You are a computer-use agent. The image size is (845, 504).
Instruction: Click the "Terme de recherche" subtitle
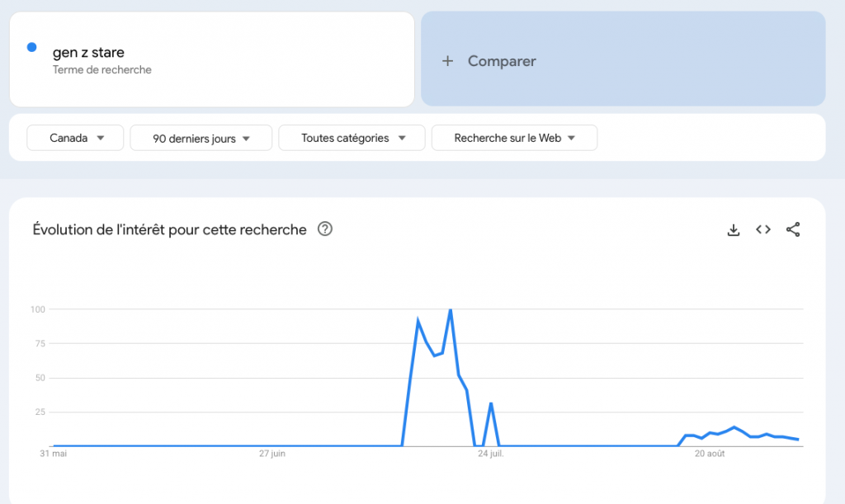click(102, 70)
